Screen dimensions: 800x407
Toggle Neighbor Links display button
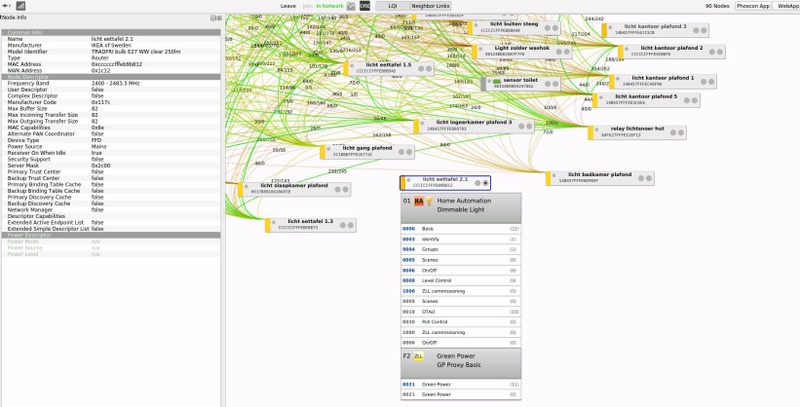point(431,6)
